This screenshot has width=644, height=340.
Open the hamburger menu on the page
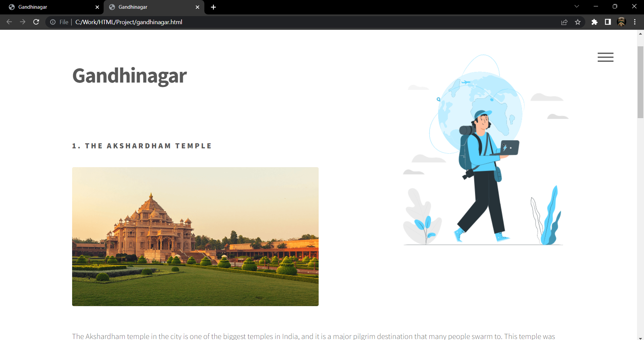coord(605,57)
